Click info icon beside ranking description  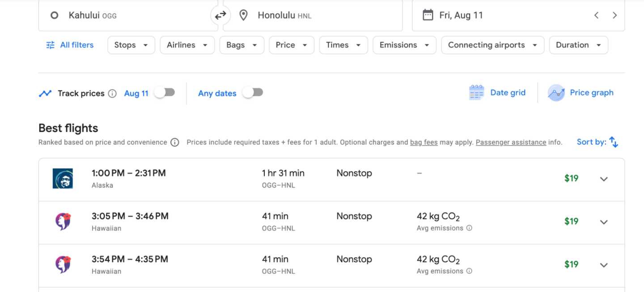coord(175,142)
